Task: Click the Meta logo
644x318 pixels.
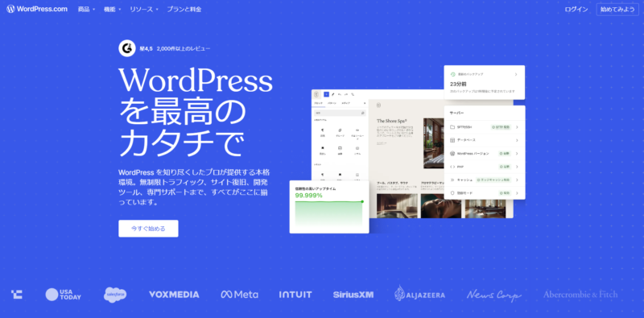Action: pos(239,294)
